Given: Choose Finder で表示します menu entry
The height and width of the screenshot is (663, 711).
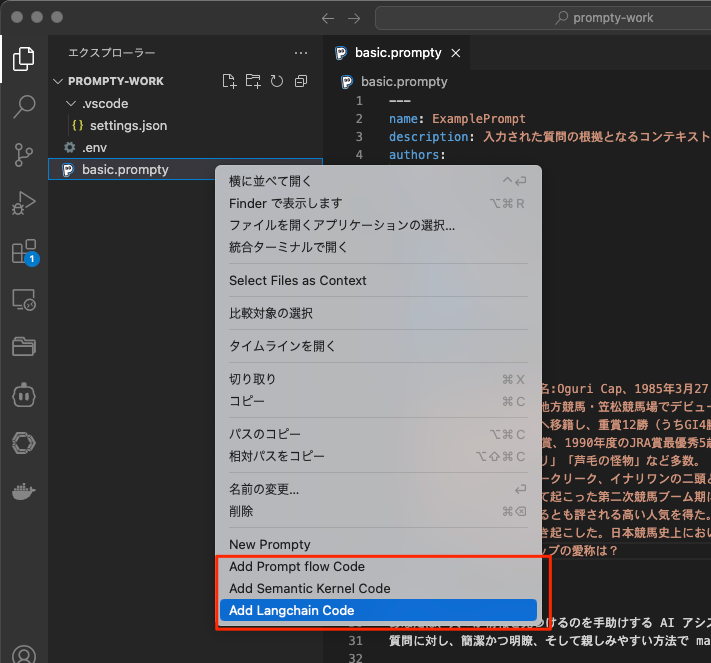Looking at the screenshot, I should 378,204.
